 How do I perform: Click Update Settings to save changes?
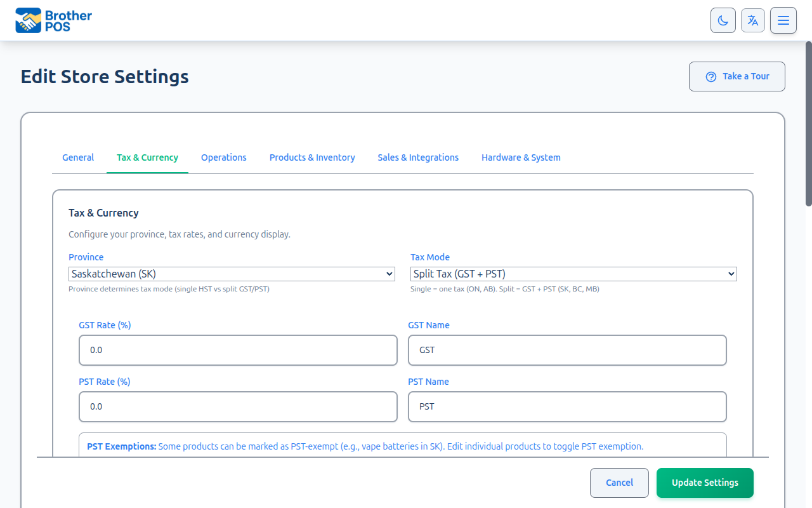point(705,483)
